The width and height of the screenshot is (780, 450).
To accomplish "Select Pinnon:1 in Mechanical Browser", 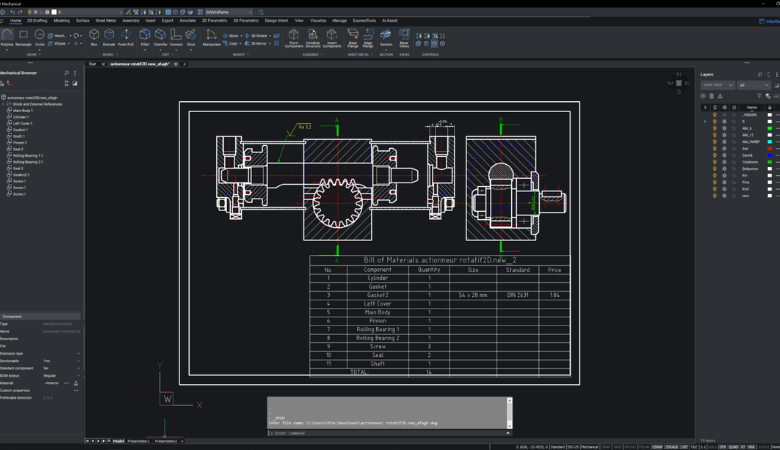I will click(x=20, y=143).
